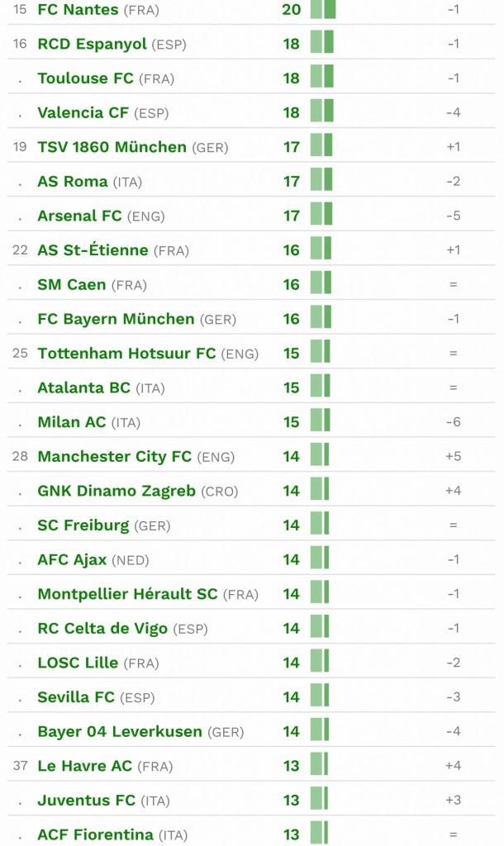Open AS St-Étienne club link

pyautogui.click(x=93, y=250)
